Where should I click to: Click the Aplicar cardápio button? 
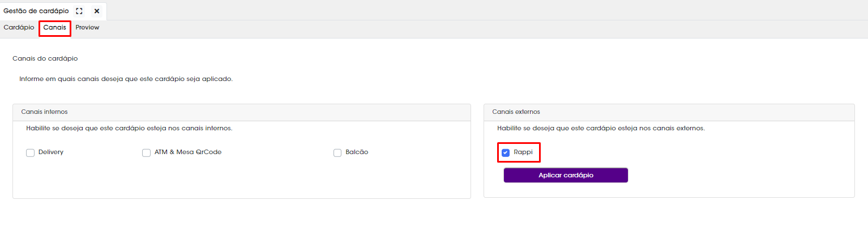click(x=566, y=176)
